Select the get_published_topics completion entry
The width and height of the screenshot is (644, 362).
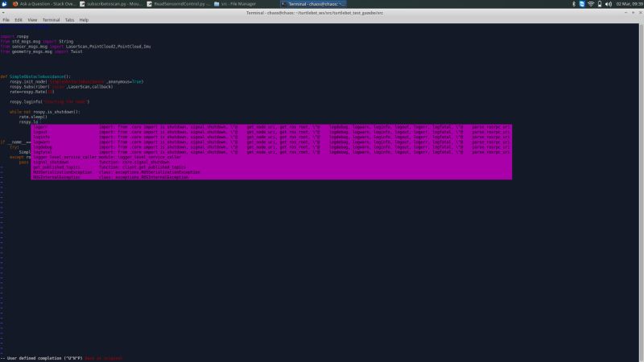271,167
